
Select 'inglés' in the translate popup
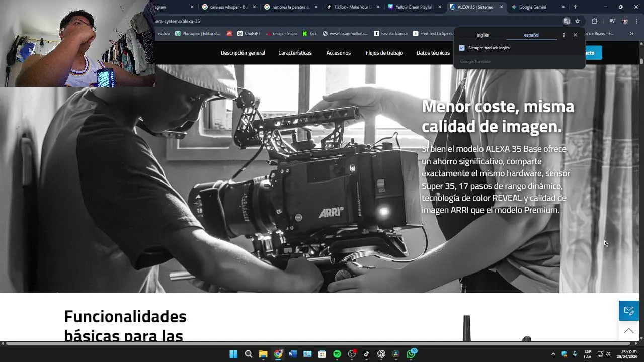[482, 35]
